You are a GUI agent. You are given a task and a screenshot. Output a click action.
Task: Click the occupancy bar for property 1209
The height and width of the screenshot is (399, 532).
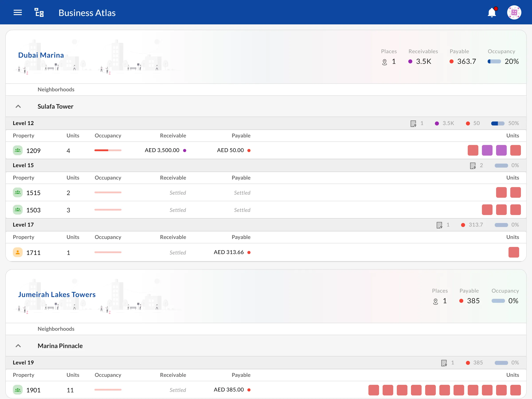[x=108, y=150]
